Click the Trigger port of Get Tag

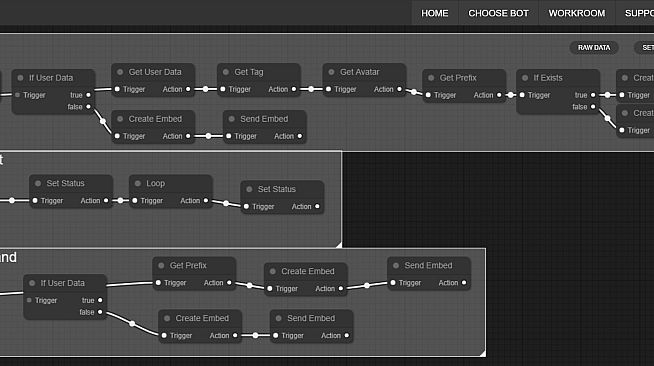coord(223,89)
